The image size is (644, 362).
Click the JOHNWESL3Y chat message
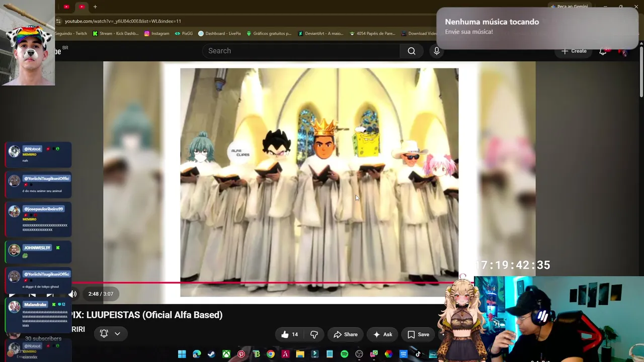tap(38, 252)
